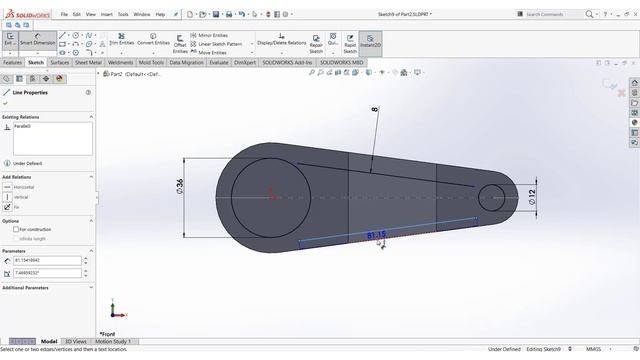Collapse the Options section
This screenshot has height=360, width=640.
tap(91, 221)
